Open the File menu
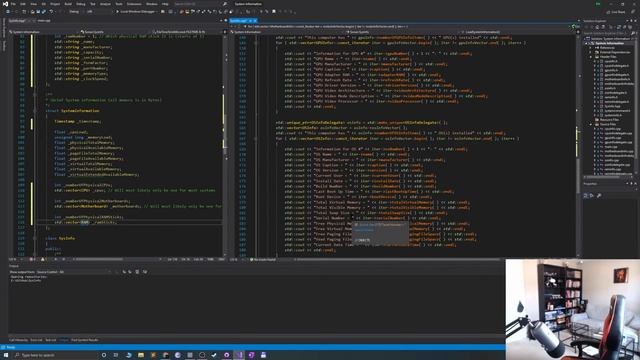 click(x=13, y=4)
